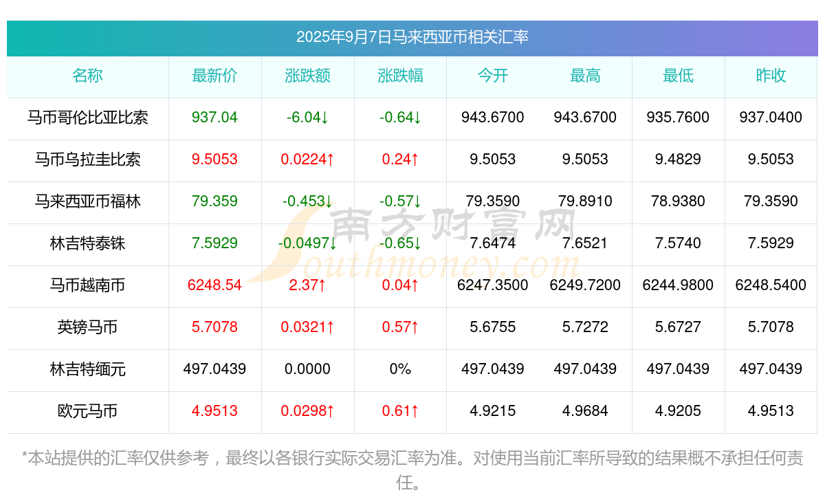Select the row name 马币越南币
The width and height of the screenshot is (825, 504).
pyautogui.click(x=87, y=285)
